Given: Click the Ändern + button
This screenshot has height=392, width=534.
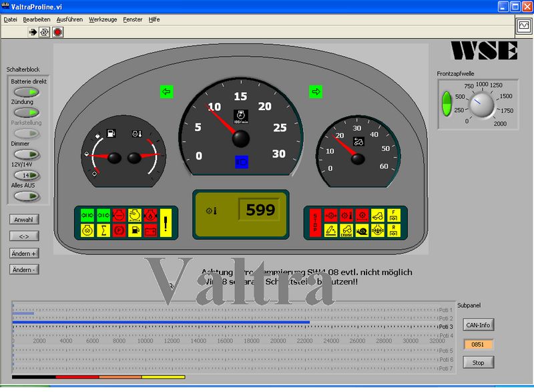Looking at the screenshot, I should click(24, 253).
